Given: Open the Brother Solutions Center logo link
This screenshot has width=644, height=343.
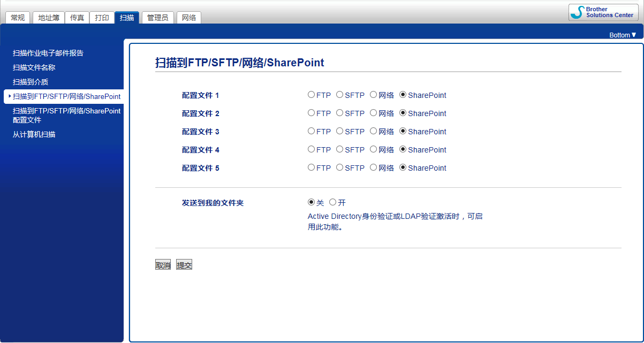Looking at the screenshot, I should click(603, 12).
